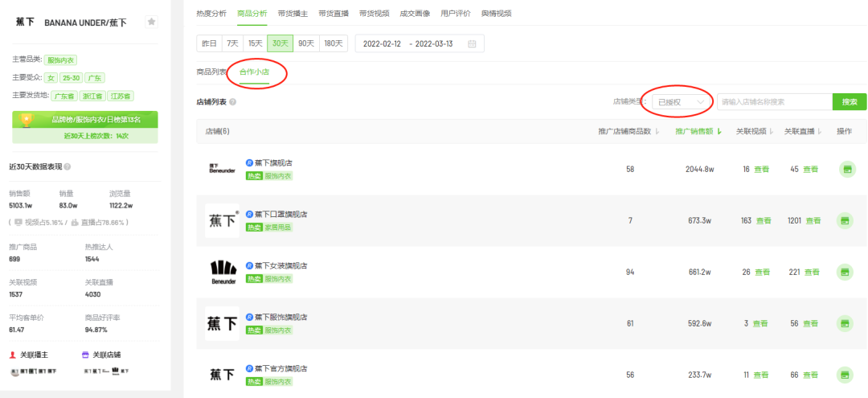Viewport: 868px width, 398px height.
Task: View 关联直播 查看 for 蕉下服饰旗舰店
Action: (810, 323)
